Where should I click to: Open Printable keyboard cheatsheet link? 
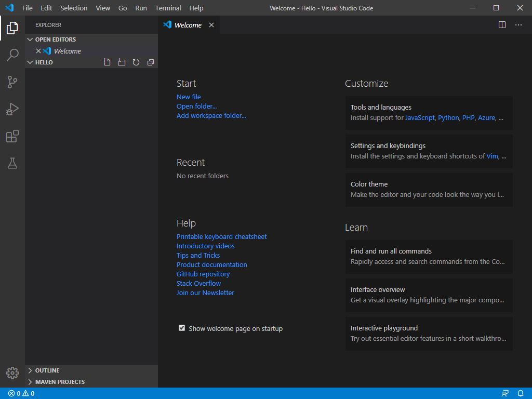(221, 236)
